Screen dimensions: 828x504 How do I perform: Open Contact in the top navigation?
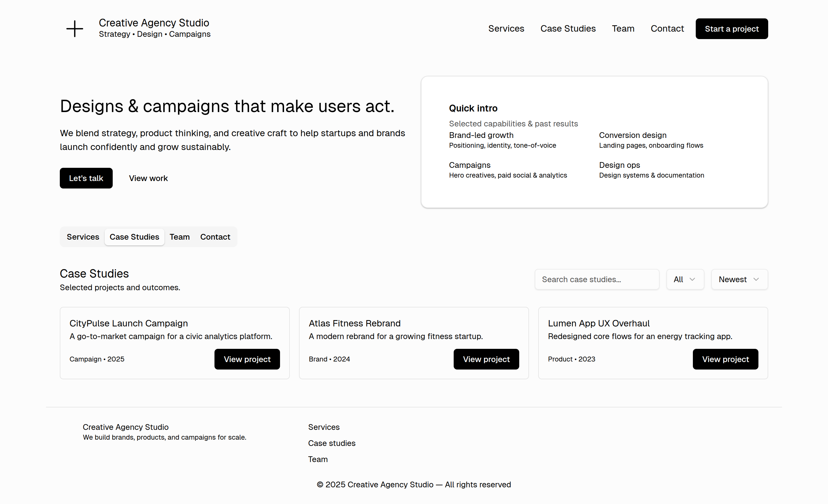[667, 28]
